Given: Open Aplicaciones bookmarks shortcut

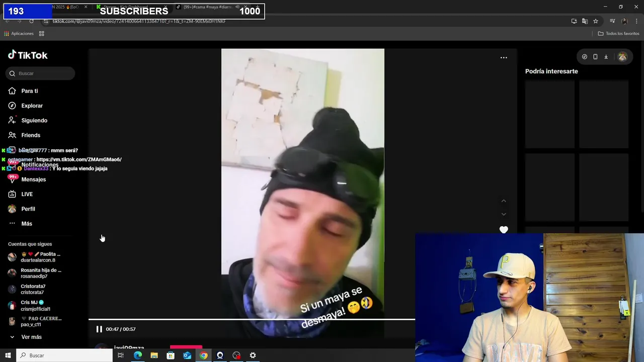Looking at the screenshot, I should tap(19, 34).
